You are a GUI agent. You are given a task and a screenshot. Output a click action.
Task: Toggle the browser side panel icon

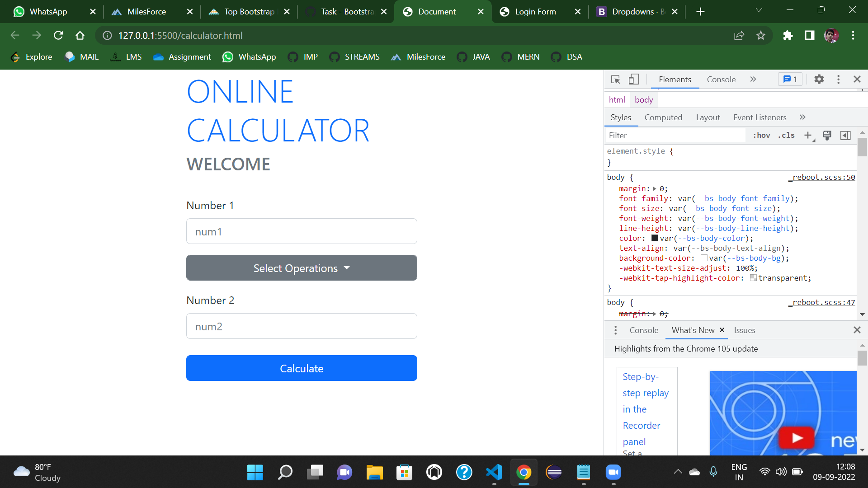[x=810, y=35]
